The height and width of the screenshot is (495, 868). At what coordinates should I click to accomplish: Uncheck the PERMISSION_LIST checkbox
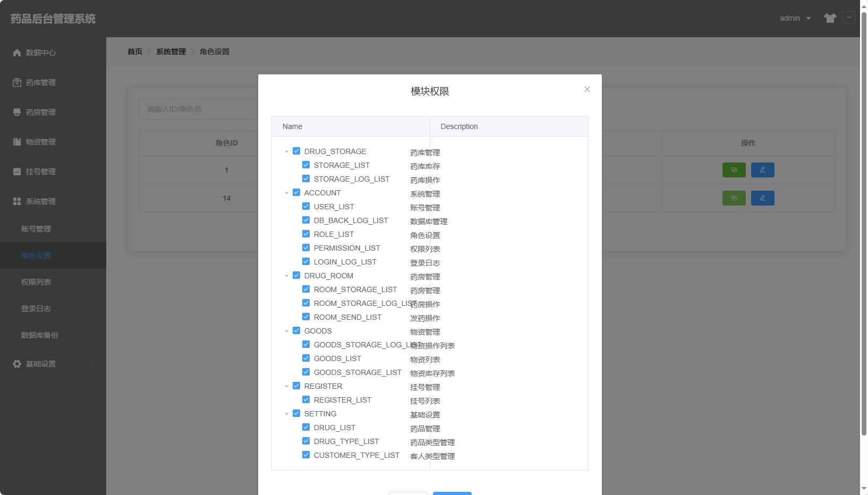(x=306, y=247)
